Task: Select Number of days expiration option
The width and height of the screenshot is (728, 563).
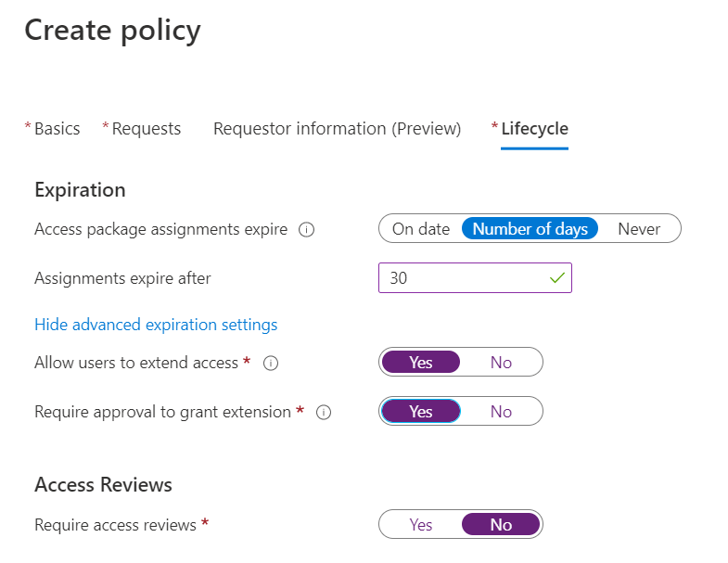Action: click(530, 229)
